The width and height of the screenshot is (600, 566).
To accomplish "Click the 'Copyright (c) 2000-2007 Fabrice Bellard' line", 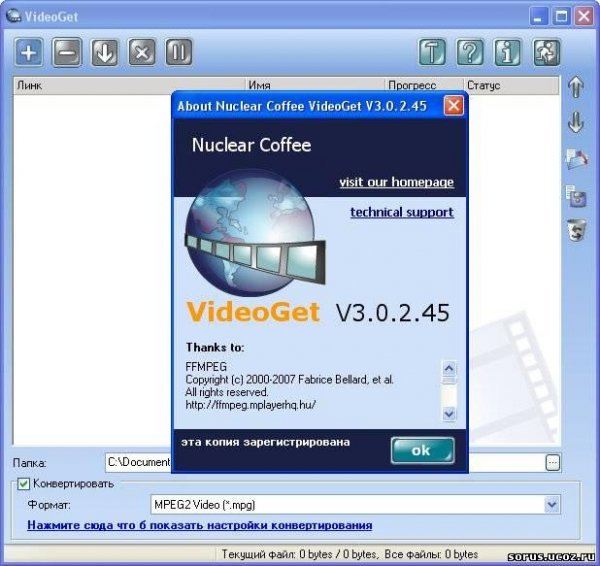I will point(289,380).
